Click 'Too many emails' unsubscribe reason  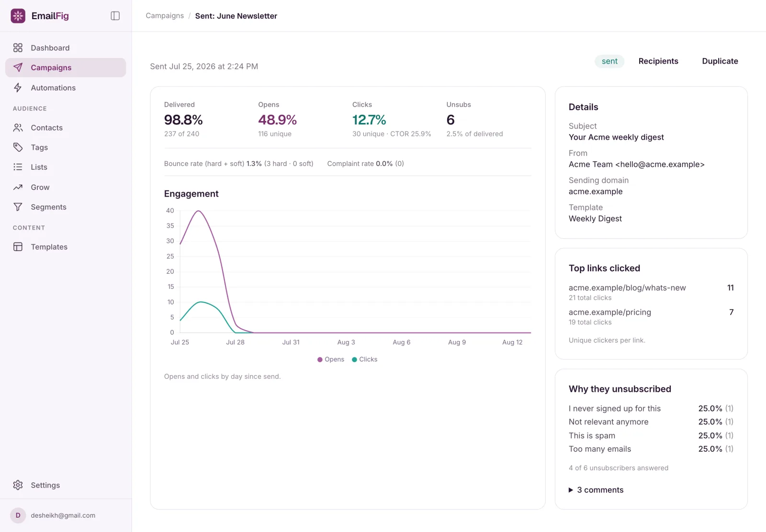600,449
